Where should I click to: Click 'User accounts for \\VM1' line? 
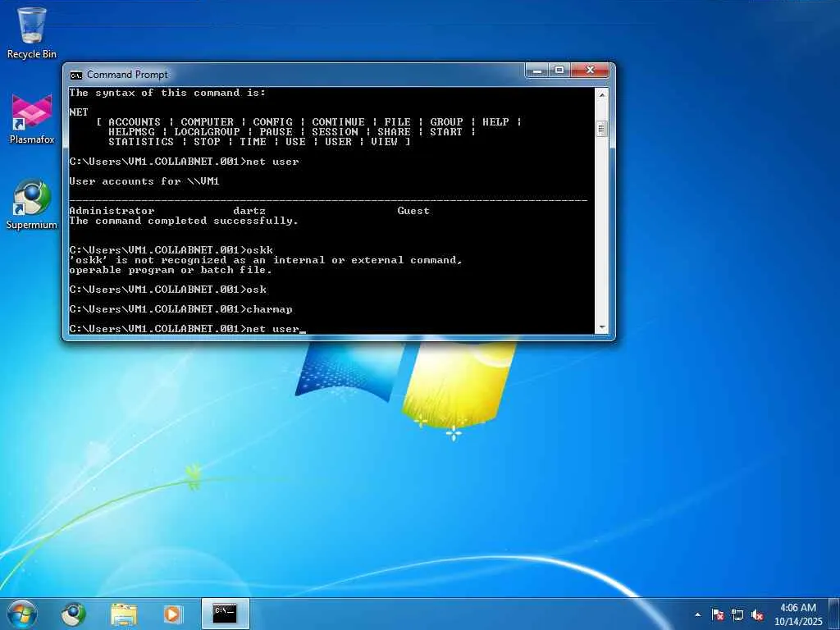[x=144, y=181]
